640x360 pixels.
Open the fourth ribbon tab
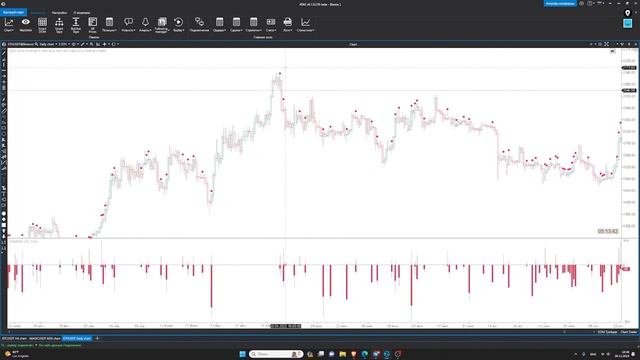point(82,13)
